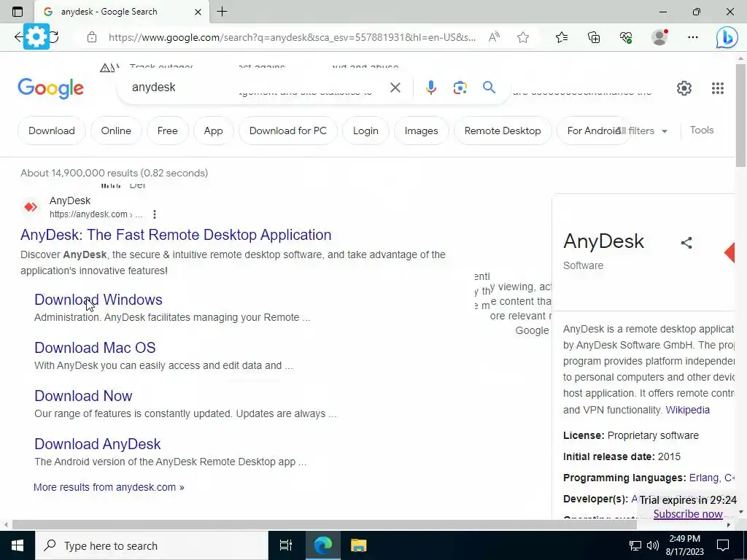
Task: Open the tab actions menu icon
Action: click(x=18, y=12)
